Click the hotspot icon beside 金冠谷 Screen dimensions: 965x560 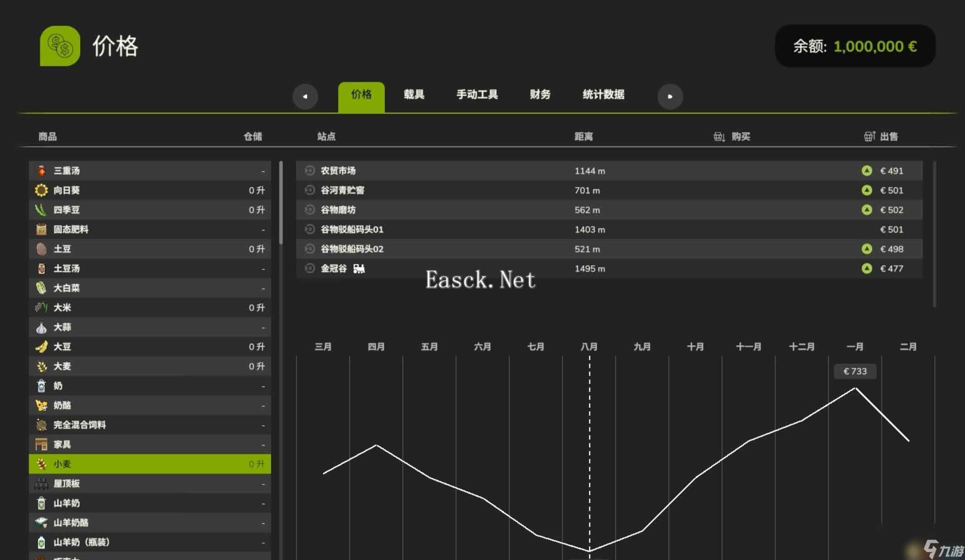[x=310, y=269]
